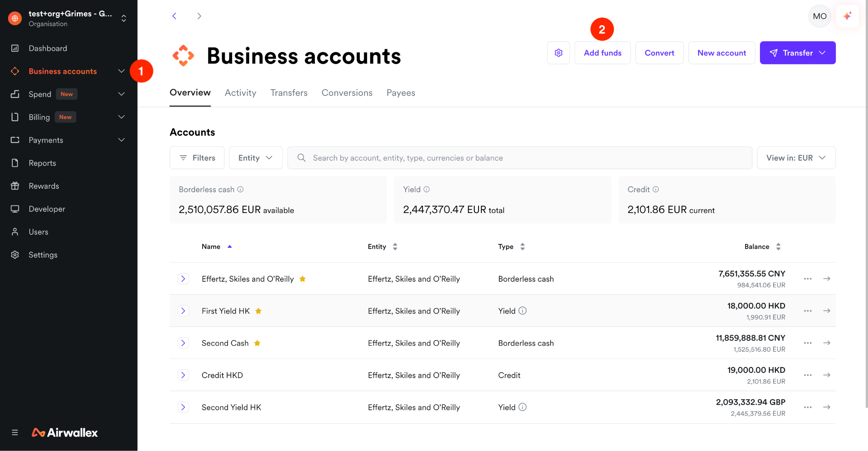Expand the Spend sidebar chevron
This screenshot has height=451, width=868.
[121, 94]
